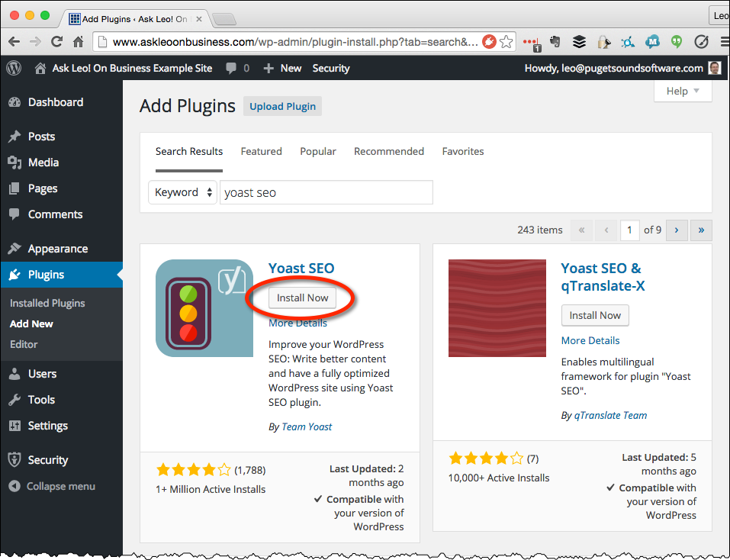Expand the Help panel dropdown
Image resolution: width=730 pixels, height=560 pixels.
coord(683,91)
